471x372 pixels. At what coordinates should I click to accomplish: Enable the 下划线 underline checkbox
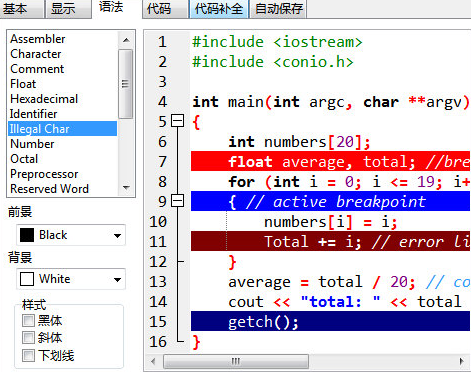[28, 356]
